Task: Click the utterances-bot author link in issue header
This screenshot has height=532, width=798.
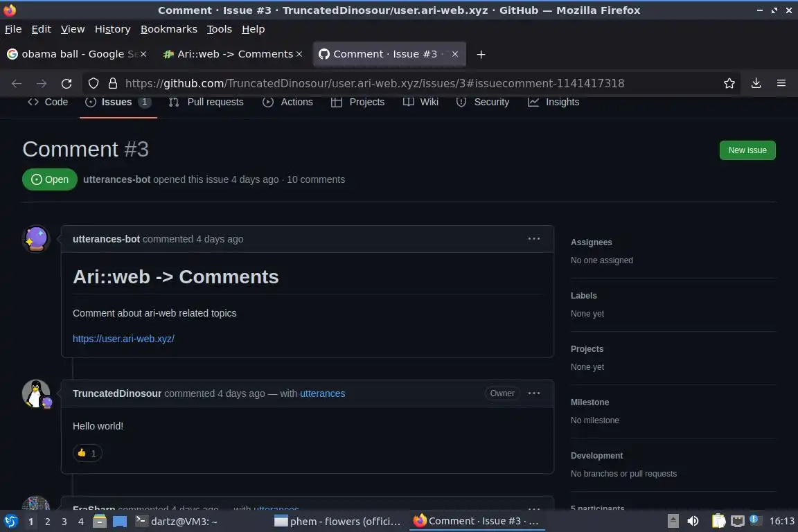Action: tap(116, 179)
